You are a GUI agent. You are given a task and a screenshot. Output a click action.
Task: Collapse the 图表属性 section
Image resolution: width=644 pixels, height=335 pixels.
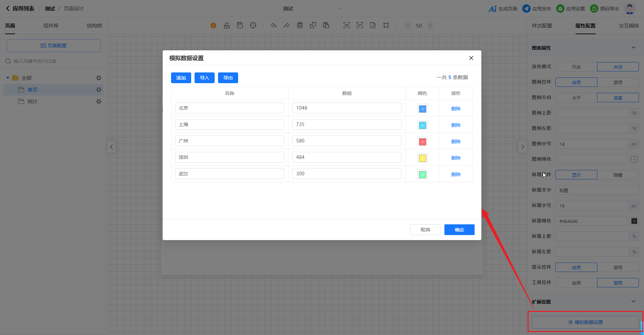click(633, 48)
